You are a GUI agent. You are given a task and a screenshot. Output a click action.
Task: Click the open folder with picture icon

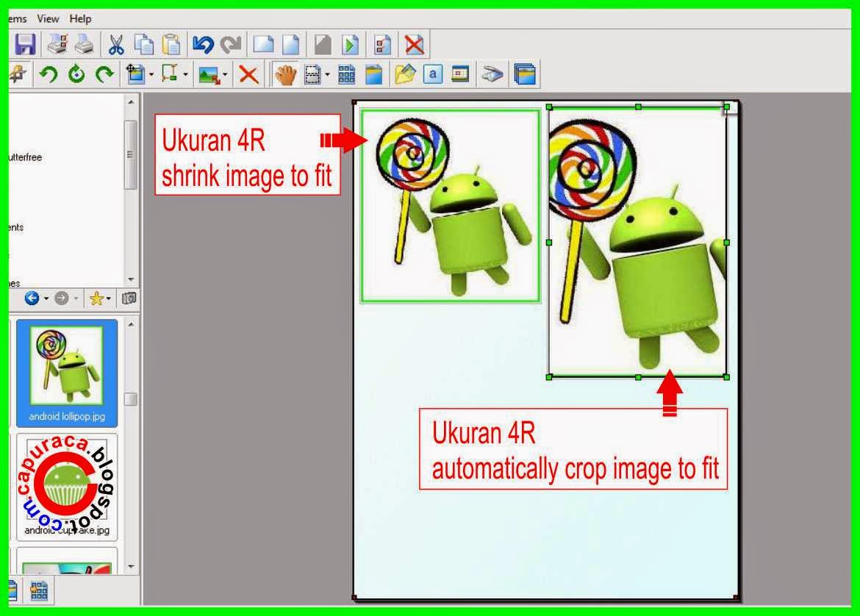pos(405,74)
